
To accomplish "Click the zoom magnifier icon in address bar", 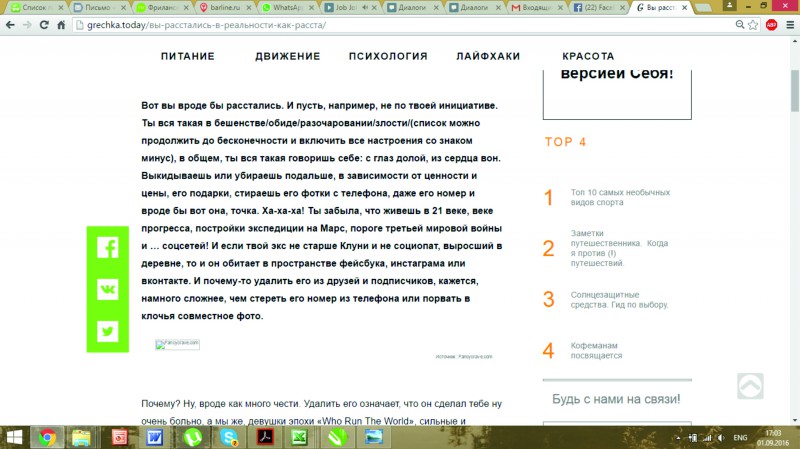I will (x=739, y=24).
